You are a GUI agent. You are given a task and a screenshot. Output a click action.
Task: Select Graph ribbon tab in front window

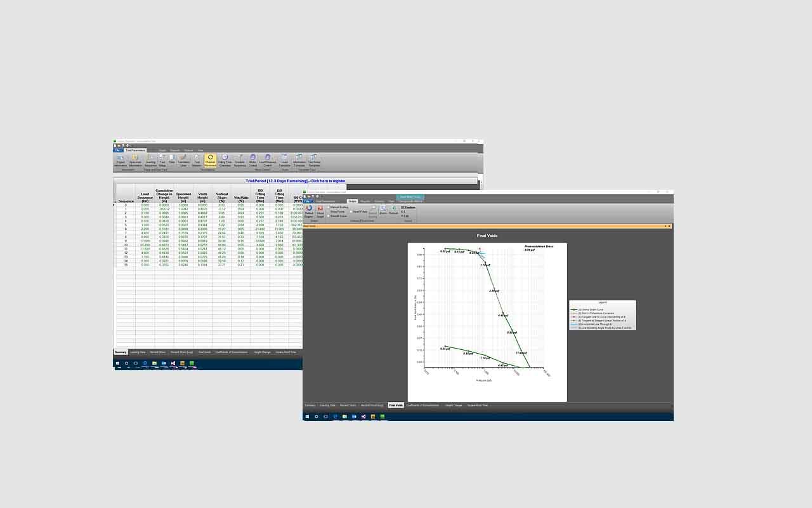(352, 201)
